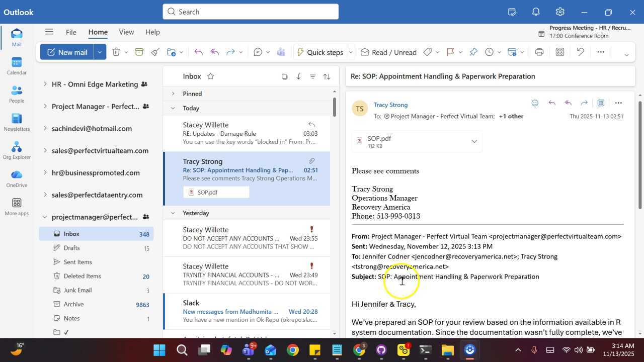Open Org Explorer in sidebar
This screenshot has width=644, height=362.
click(x=17, y=150)
